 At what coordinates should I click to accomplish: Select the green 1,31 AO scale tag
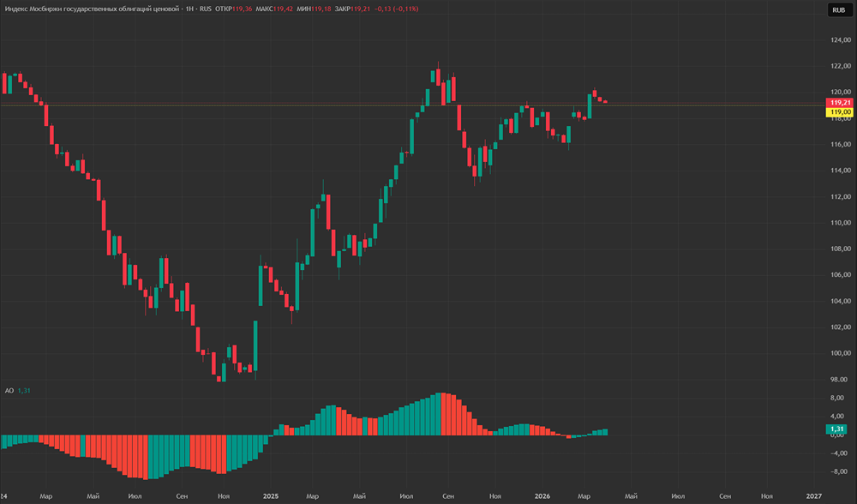tap(836, 429)
